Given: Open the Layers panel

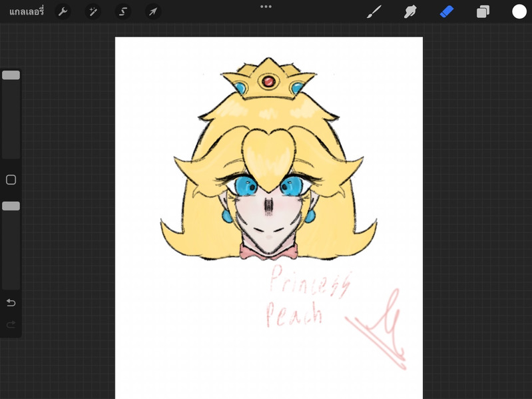Looking at the screenshot, I should 483,12.
